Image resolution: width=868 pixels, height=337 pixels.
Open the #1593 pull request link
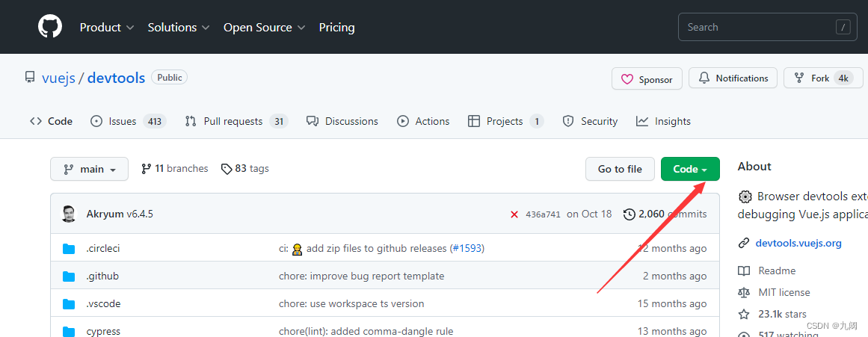click(x=467, y=249)
